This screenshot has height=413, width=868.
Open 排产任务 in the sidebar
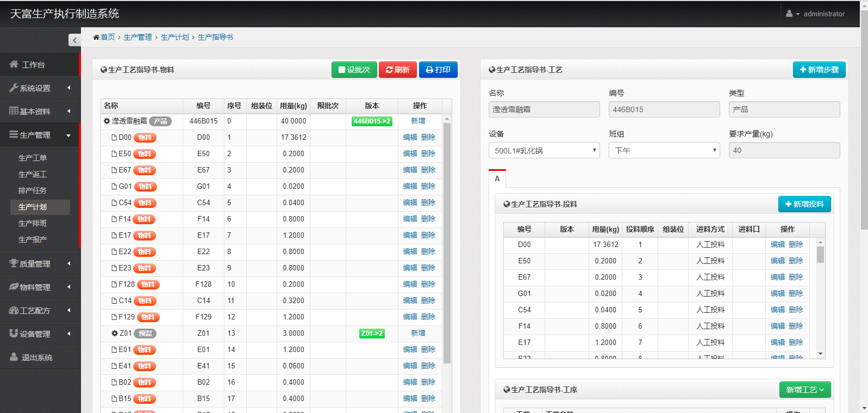point(33,190)
